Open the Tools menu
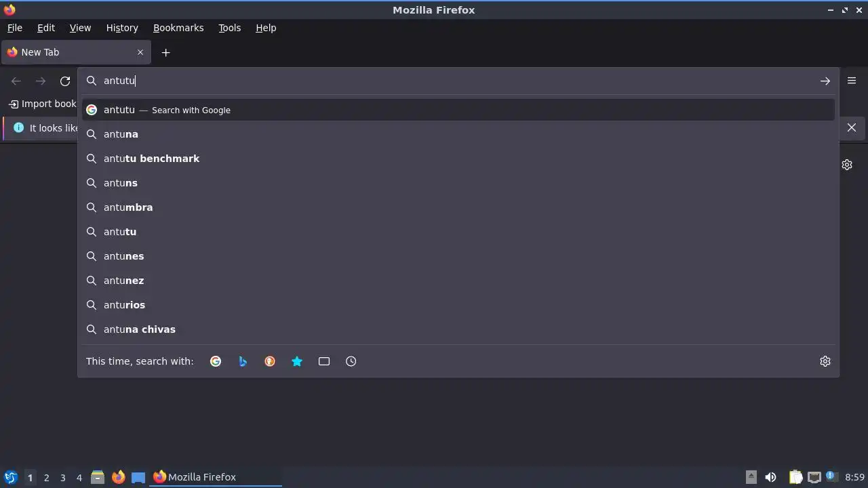Screen dimensions: 868x488 [x=230, y=28]
